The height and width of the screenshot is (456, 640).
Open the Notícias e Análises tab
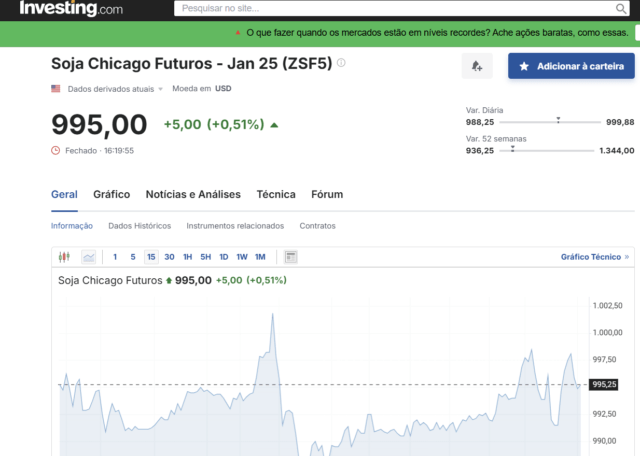click(193, 194)
